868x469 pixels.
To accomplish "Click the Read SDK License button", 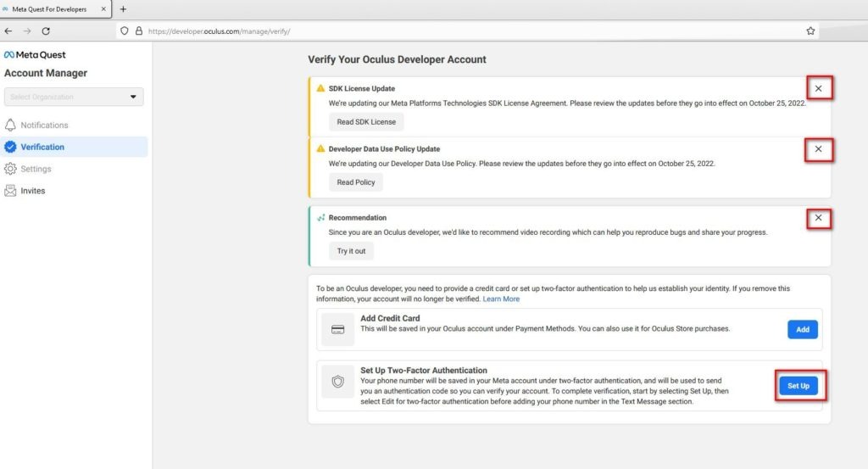I will click(x=366, y=122).
